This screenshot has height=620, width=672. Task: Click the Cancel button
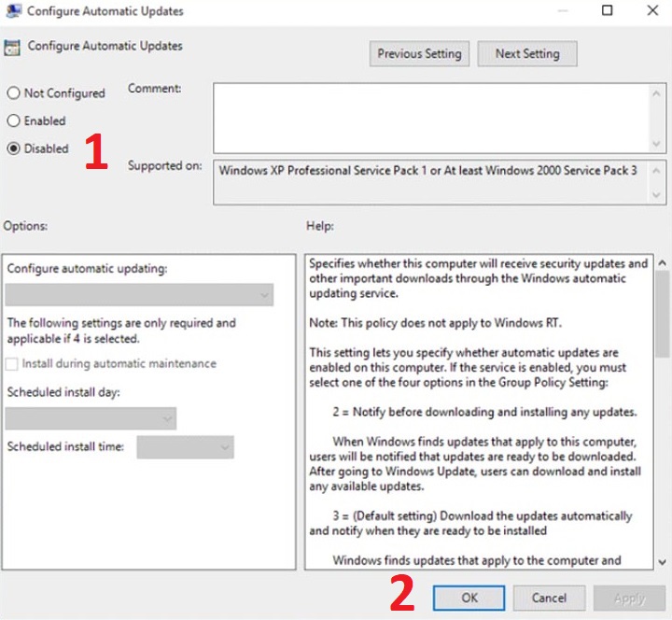(549, 598)
